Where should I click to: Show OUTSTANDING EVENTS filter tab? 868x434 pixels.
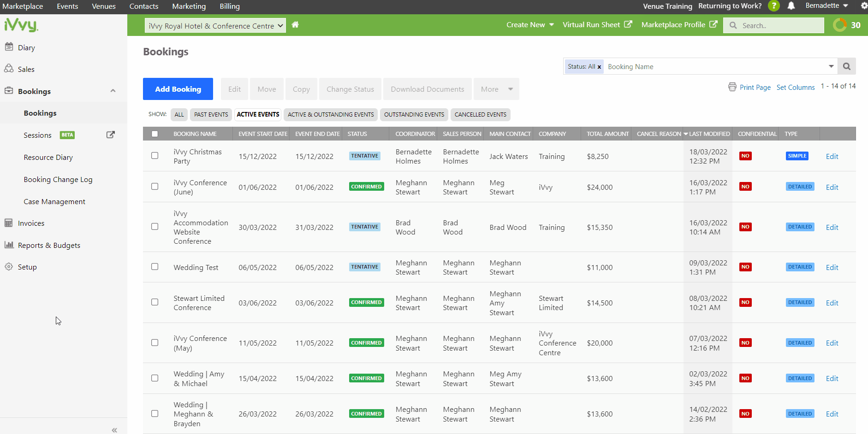click(414, 115)
